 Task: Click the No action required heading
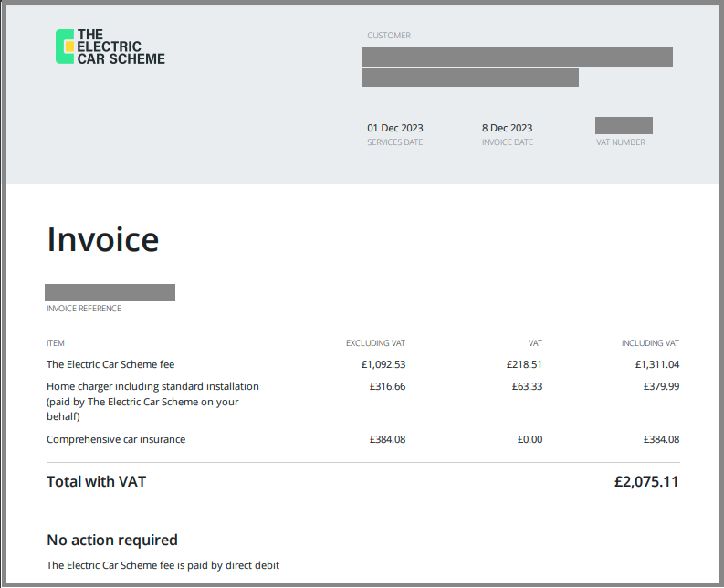112,540
